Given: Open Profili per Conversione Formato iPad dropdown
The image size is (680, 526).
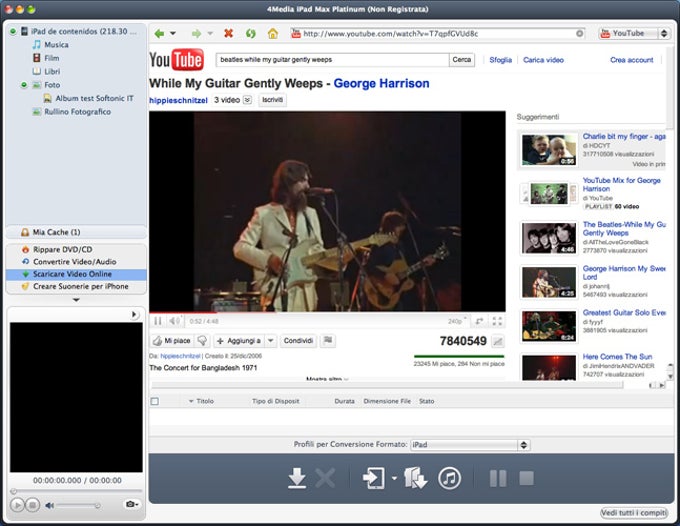Looking at the screenshot, I should tap(470, 444).
